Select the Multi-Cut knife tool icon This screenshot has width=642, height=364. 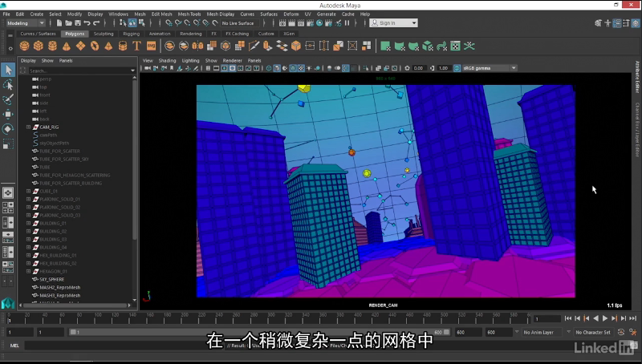(x=254, y=46)
